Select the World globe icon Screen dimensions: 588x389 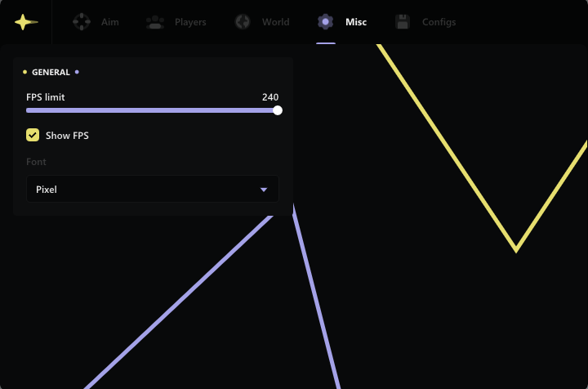243,22
